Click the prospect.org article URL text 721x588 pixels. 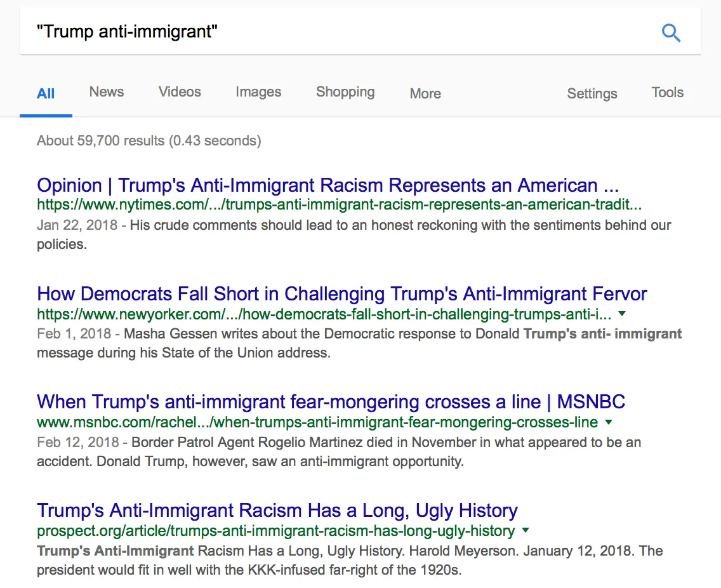tap(276, 531)
